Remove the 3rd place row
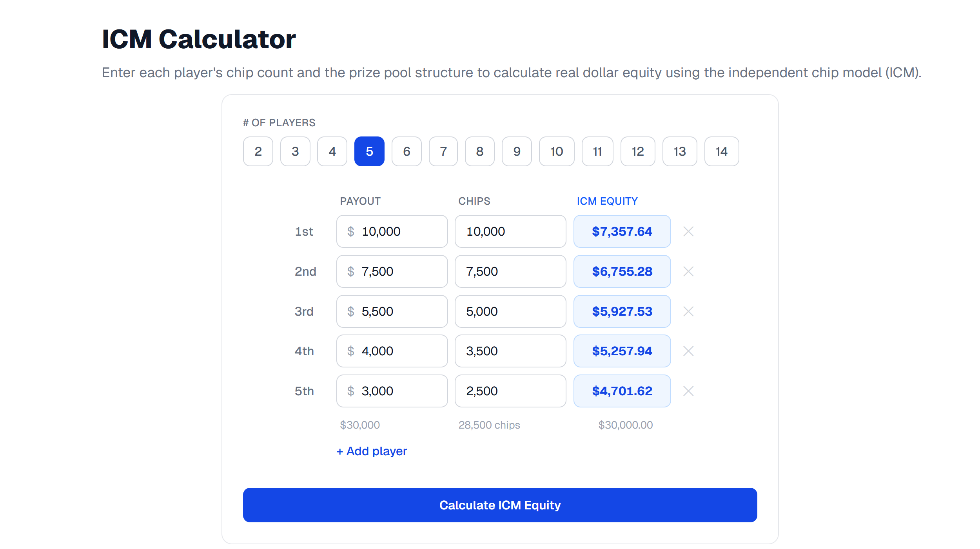 click(x=688, y=311)
